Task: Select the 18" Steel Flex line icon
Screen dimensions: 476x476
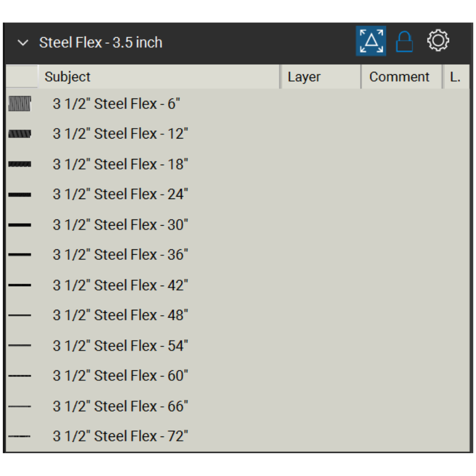Action: (x=20, y=164)
